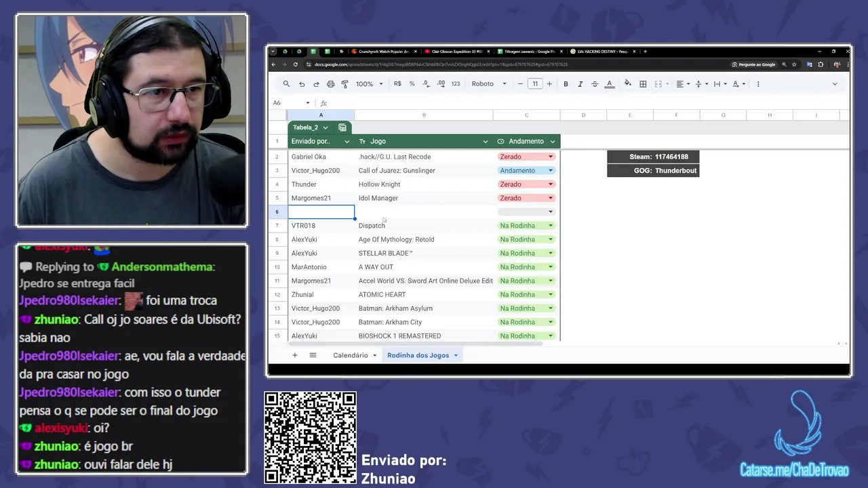This screenshot has height=488, width=868.
Task: Click cell with Steam: 117464188
Action: [x=653, y=157]
